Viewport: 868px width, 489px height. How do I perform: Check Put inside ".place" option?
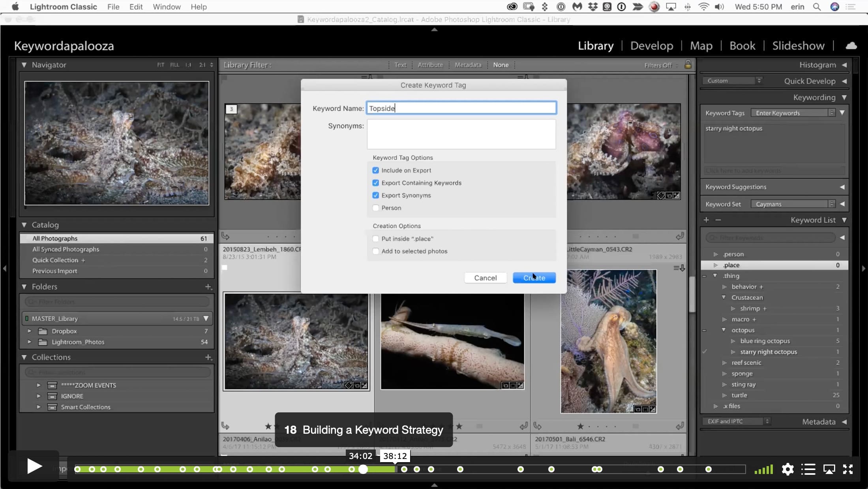coord(375,239)
